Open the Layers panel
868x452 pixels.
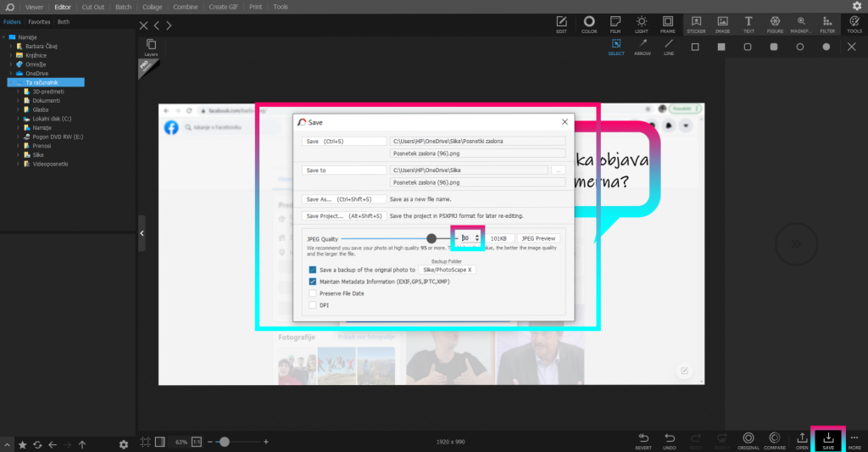[151, 47]
